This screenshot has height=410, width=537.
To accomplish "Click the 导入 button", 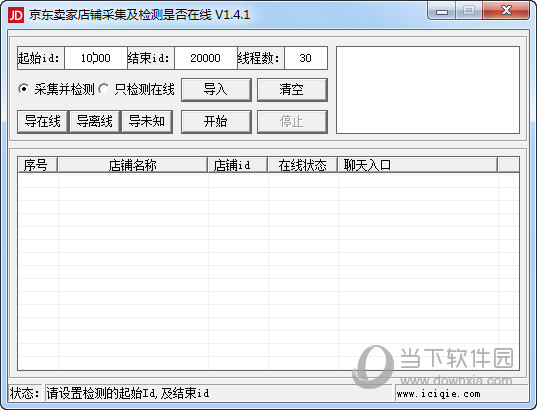I will (x=216, y=90).
